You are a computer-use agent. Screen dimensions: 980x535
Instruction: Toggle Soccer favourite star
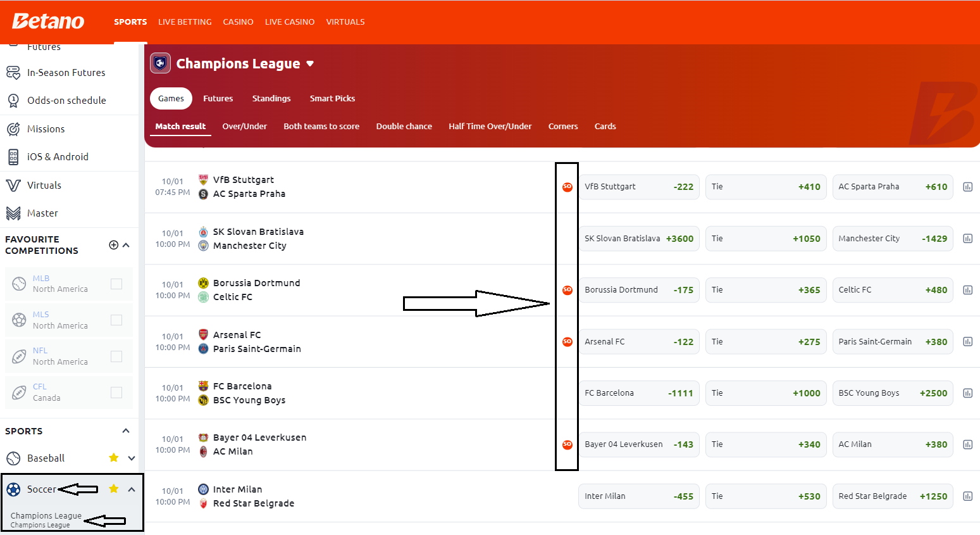click(114, 489)
